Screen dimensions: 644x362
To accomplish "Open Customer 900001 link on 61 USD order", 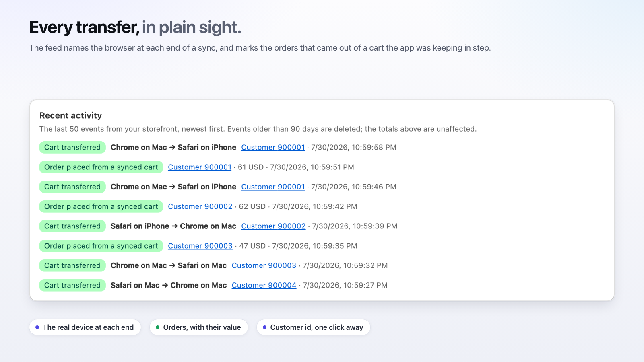I will (x=200, y=167).
